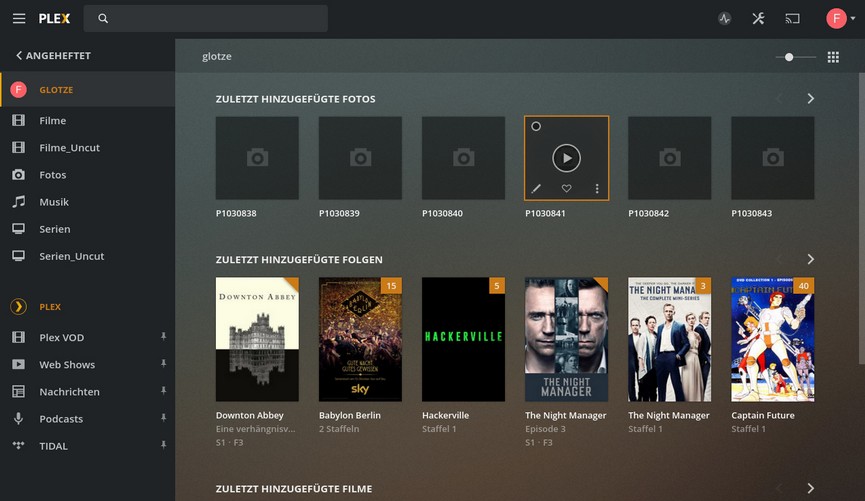Click the Plex chevron circle icon
Screen dimensions: 865x501
[18, 306]
